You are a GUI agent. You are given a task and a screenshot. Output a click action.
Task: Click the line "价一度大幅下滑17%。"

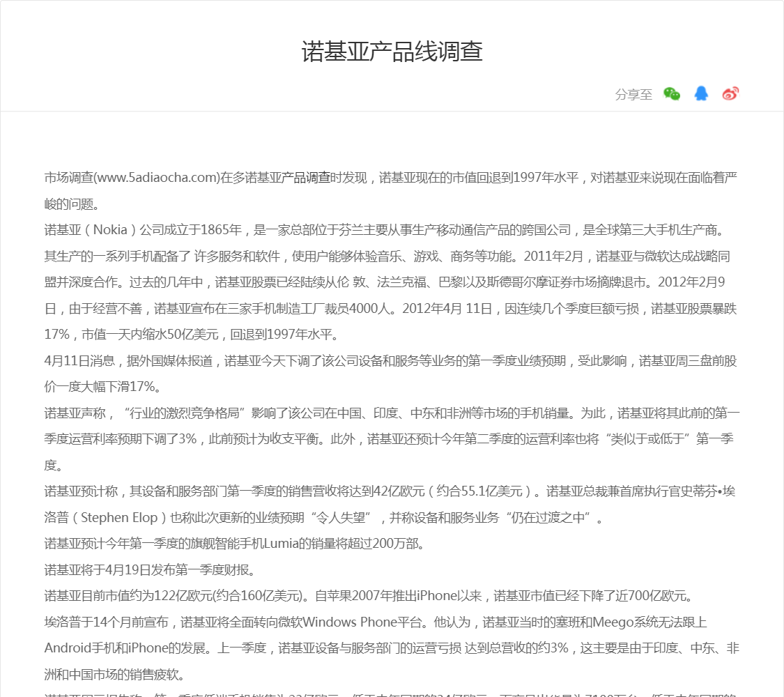coord(102,387)
